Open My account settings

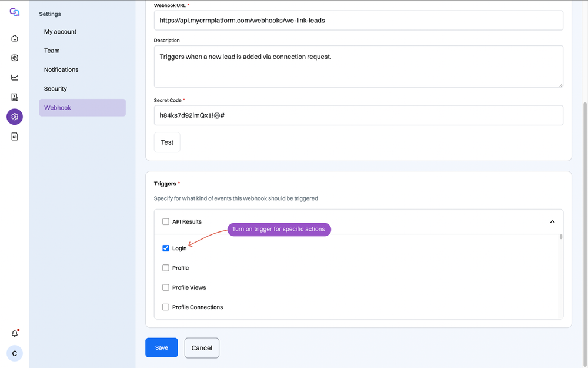[x=59, y=31]
